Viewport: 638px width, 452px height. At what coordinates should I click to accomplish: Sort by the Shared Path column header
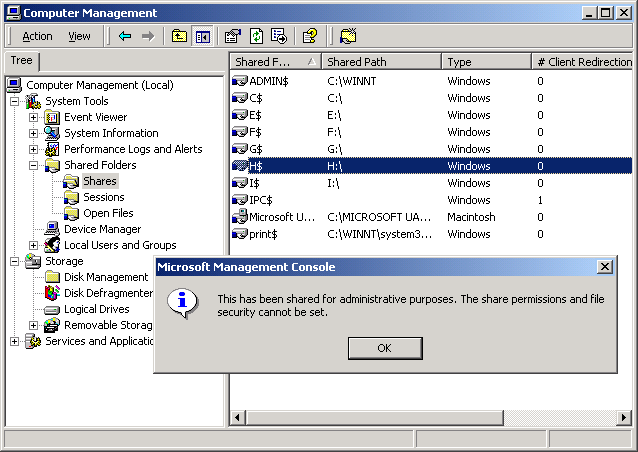click(x=380, y=62)
